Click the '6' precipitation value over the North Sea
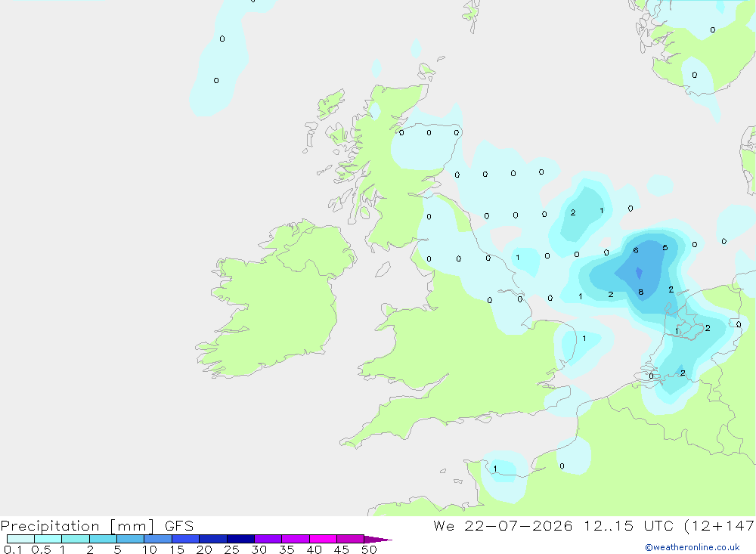This screenshot has height=554, width=756. click(636, 250)
